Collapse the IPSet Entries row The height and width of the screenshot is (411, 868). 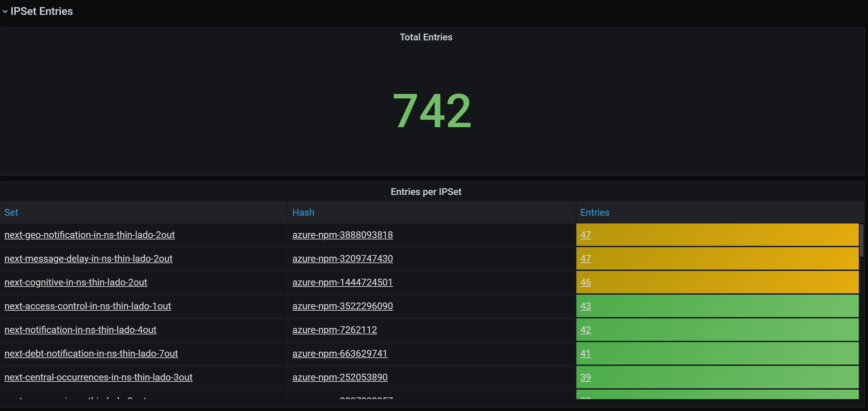pyautogui.click(x=5, y=12)
